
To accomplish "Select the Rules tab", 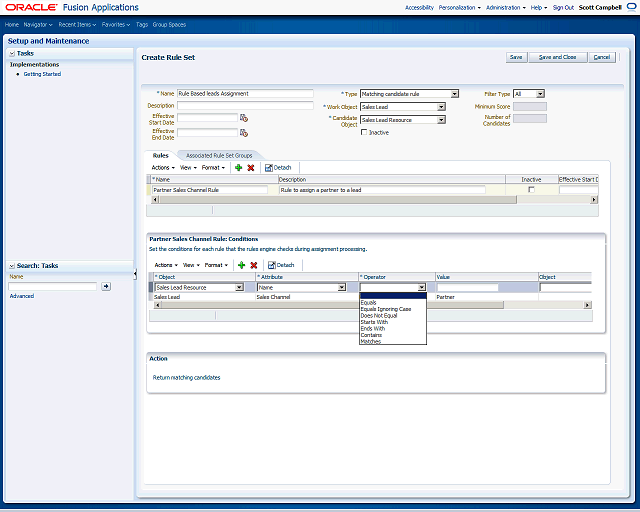I will coord(160,156).
